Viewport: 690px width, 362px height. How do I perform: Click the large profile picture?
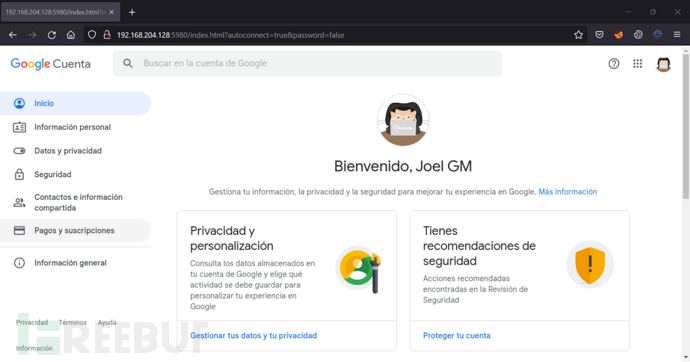click(403, 120)
